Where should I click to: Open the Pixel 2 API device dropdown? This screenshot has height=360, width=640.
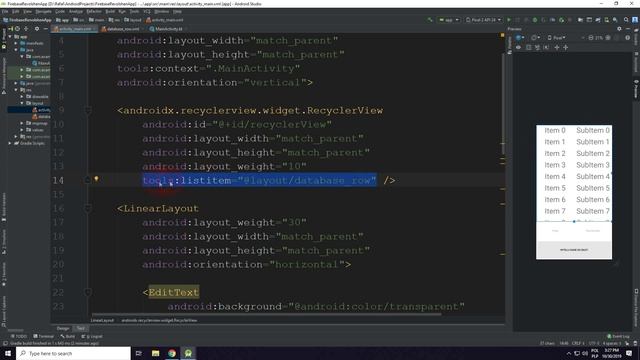click(x=483, y=20)
